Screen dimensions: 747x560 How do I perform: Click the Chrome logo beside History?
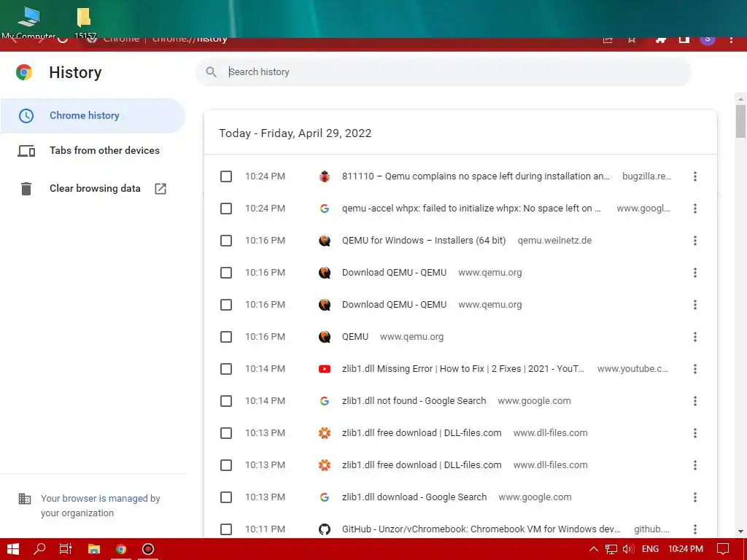24,72
